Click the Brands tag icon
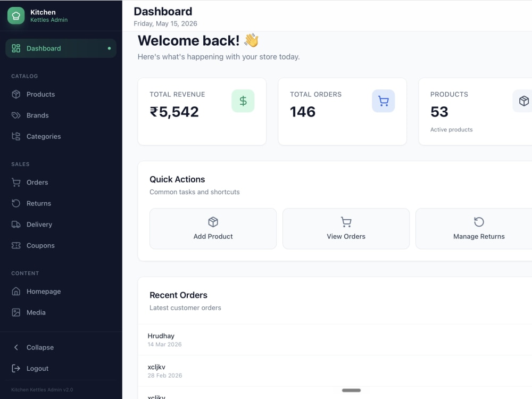 point(16,115)
